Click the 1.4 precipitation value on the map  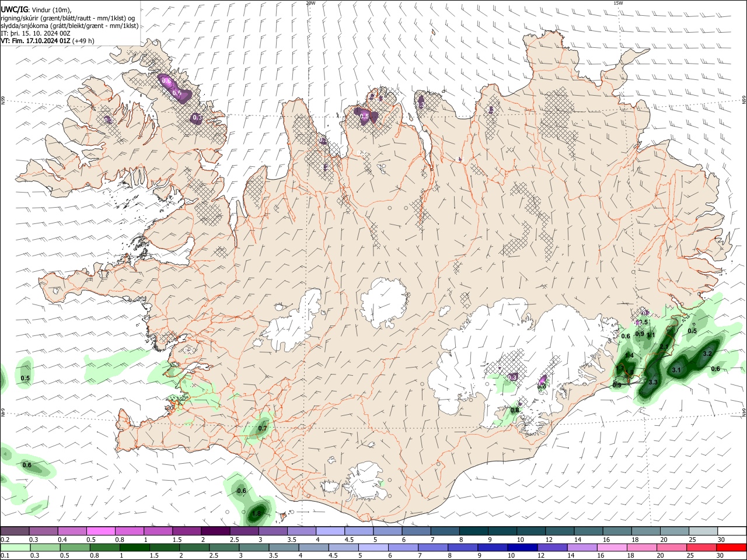click(x=629, y=356)
